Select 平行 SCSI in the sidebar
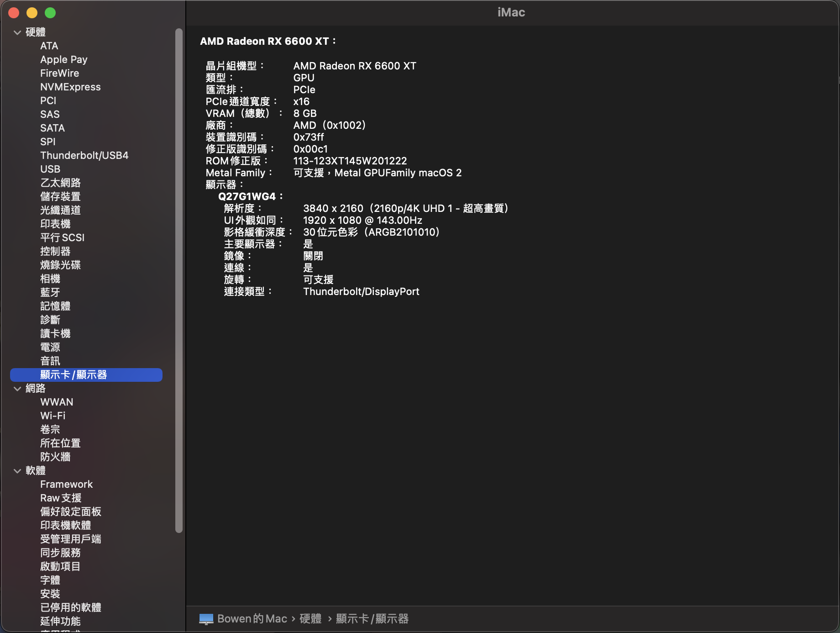Viewport: 840px width, 633px height. (x=62, y=238)
